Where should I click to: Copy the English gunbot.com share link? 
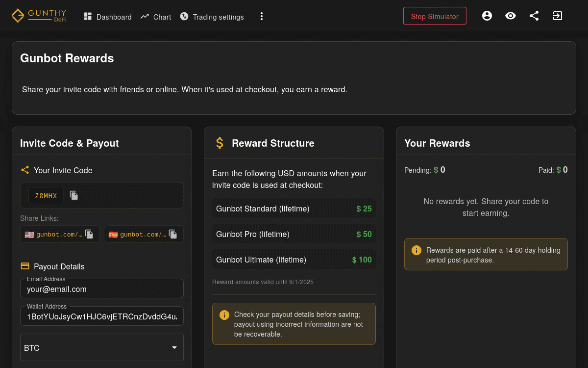coord(89,234)
